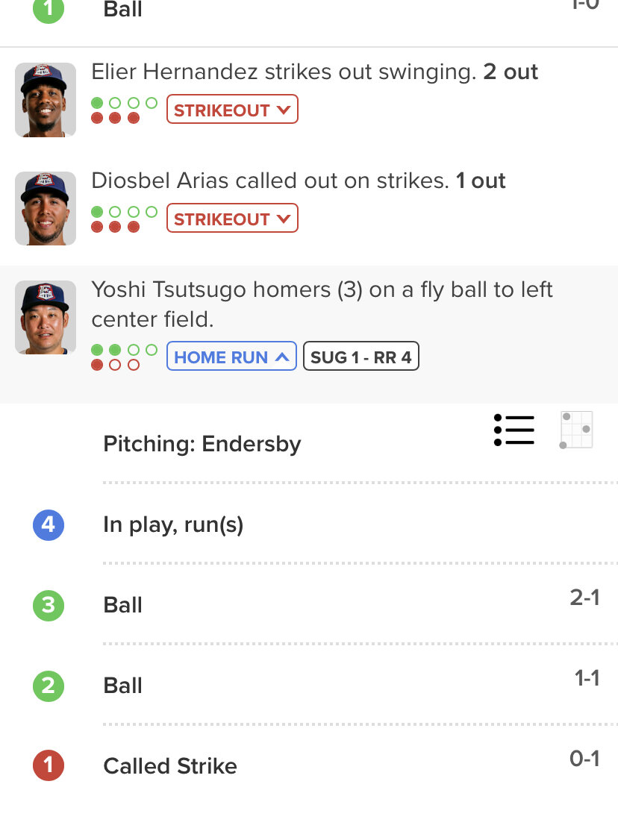Open Diosbel Arias player headshot
This screenshot has height=840, width=618.
pyautogui.click(x=46, y=209)
